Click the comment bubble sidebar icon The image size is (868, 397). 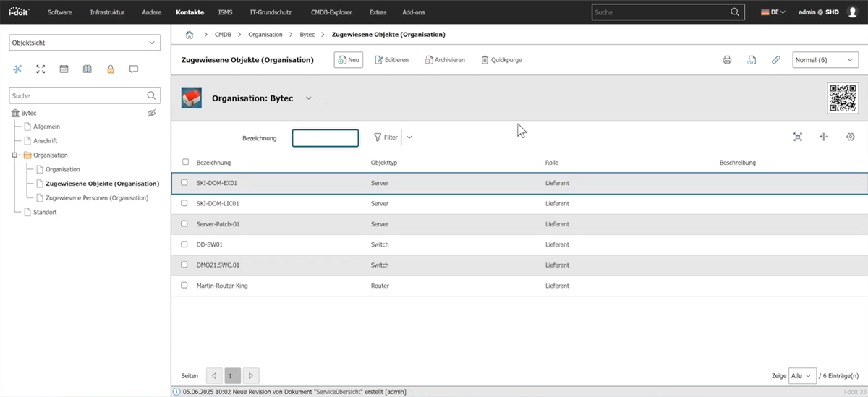[x=134, y=69]
